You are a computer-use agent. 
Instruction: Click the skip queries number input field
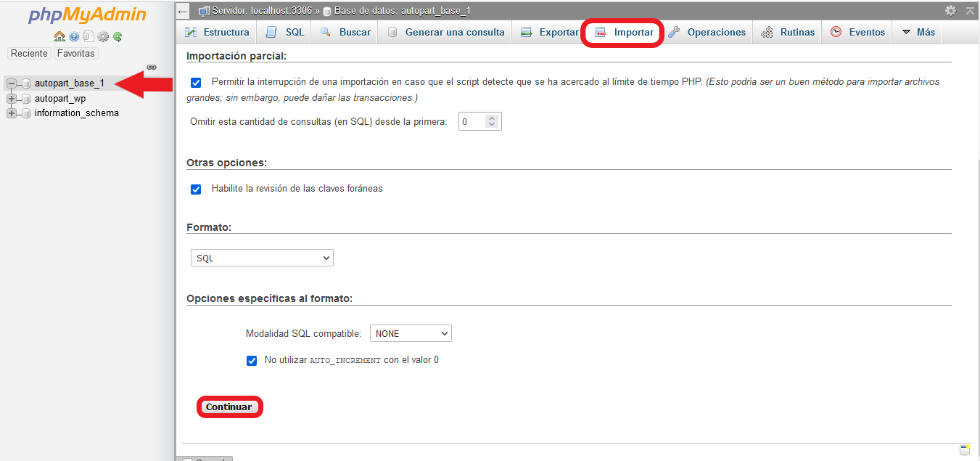pyautogui.click(x=472, y=122)
